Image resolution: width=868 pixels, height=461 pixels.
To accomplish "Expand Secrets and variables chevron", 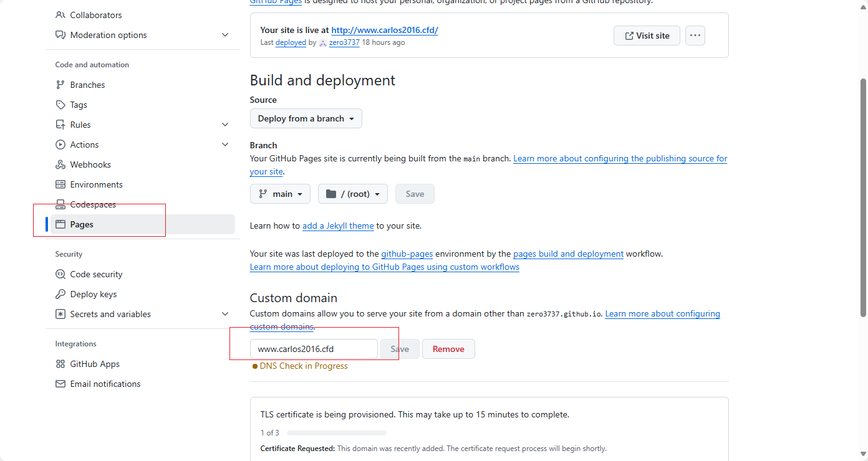I will coord(225,314).
